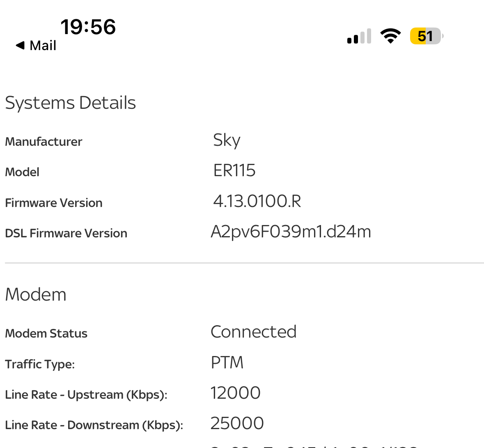Click the PTM traffic type value
484x448 pixels.
tap(227, 363)
